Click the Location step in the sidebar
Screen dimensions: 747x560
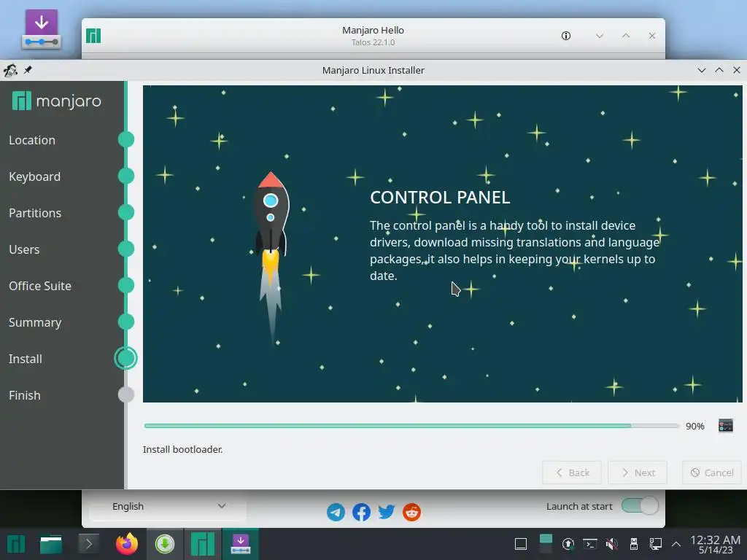pos(32,140)
